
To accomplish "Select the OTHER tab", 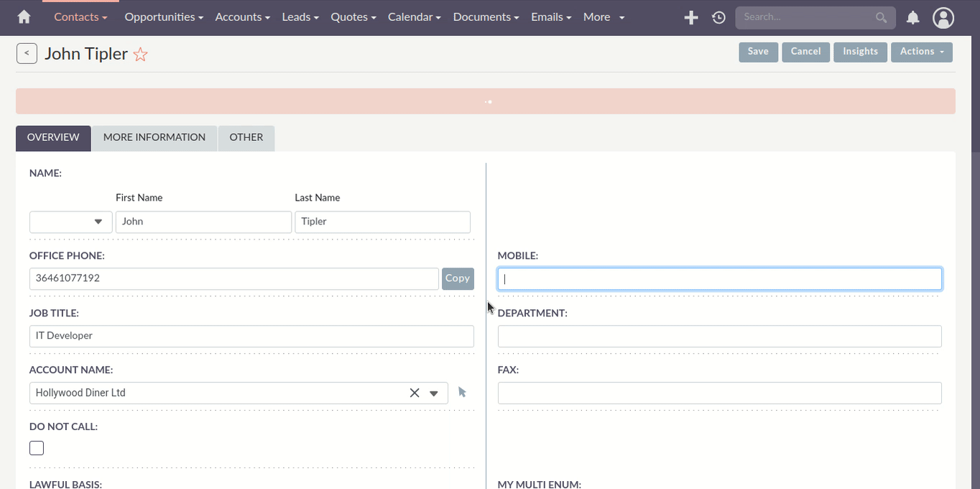I will coord(246,137).
